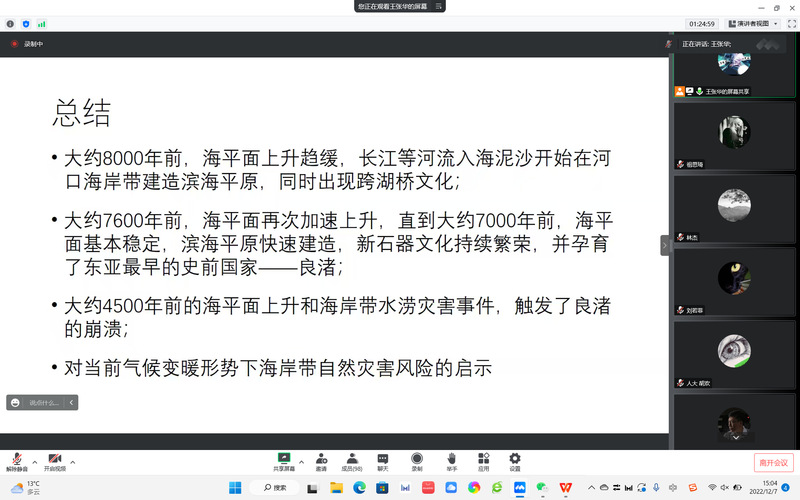Toggle fullscreen mode at top right
The width and height of the screenshot is (800, 500).
coord(790,23)
